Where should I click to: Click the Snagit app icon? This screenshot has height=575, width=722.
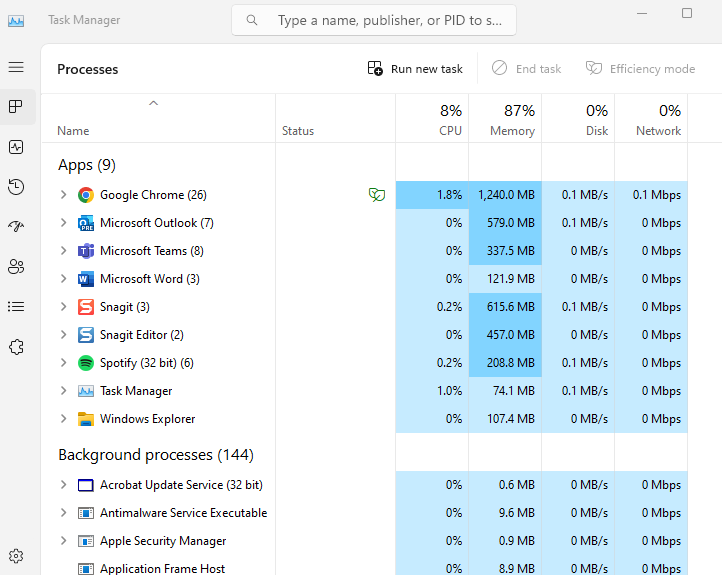pos(86,307)
